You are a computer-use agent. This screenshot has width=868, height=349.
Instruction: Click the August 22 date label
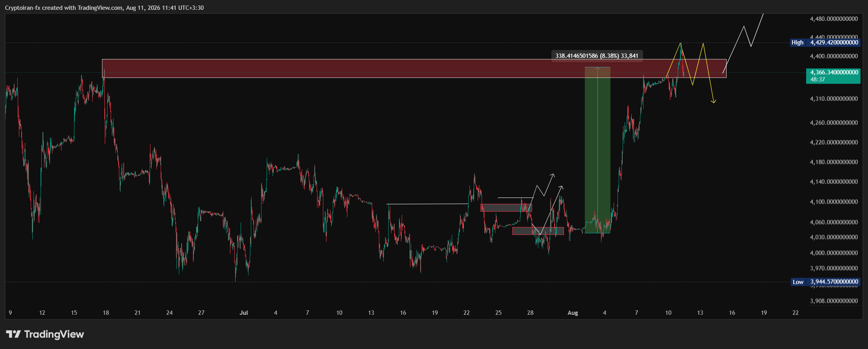[796, 313]
